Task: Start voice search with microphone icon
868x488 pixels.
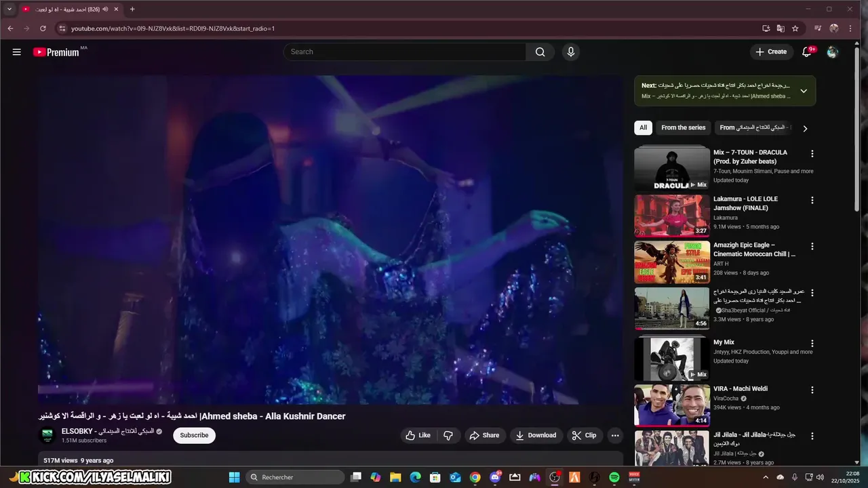Action: click(x=571, y=52)
